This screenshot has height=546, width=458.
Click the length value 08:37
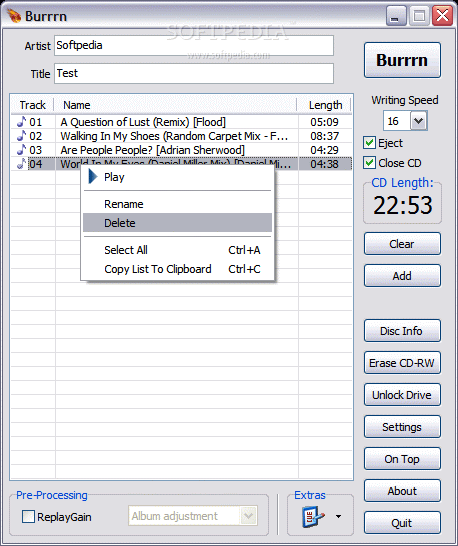[x=324, y=136]
